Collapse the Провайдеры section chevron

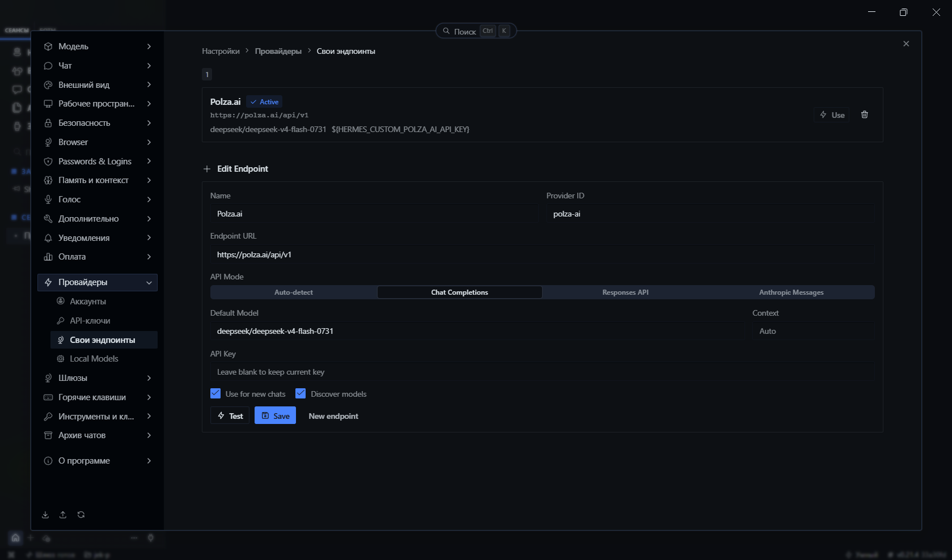pyautogui.click(x=149, y=282)
